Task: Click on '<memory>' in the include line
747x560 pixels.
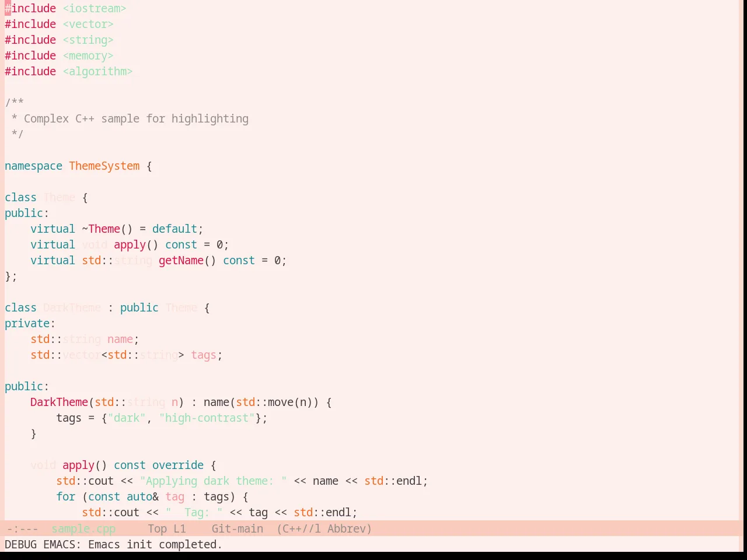Action: point(88,55)
